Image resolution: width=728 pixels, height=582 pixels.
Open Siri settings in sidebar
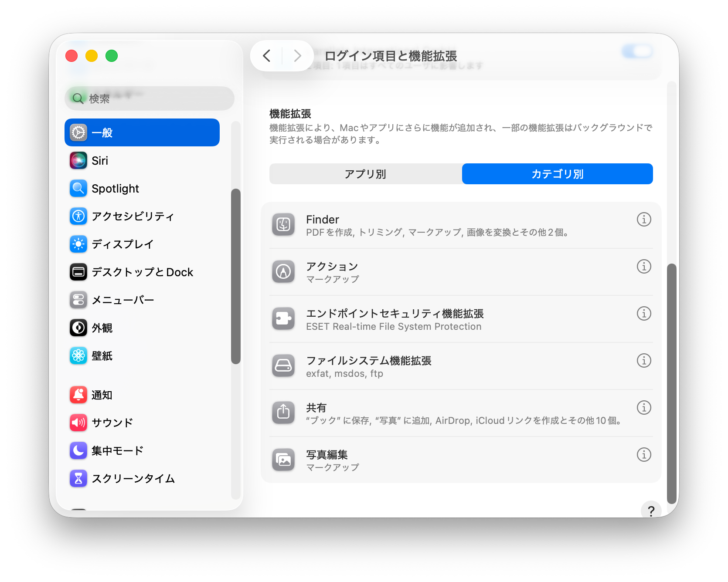100,161
